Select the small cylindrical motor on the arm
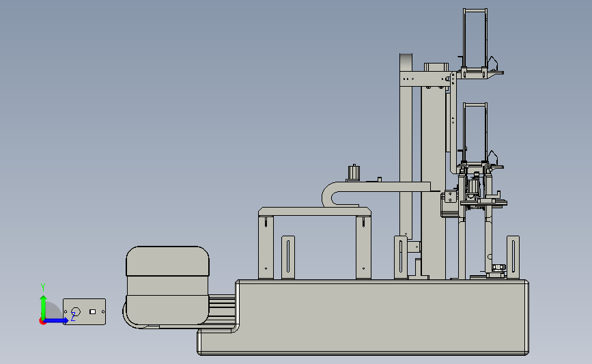592x364 pixels. click(354, 173)
